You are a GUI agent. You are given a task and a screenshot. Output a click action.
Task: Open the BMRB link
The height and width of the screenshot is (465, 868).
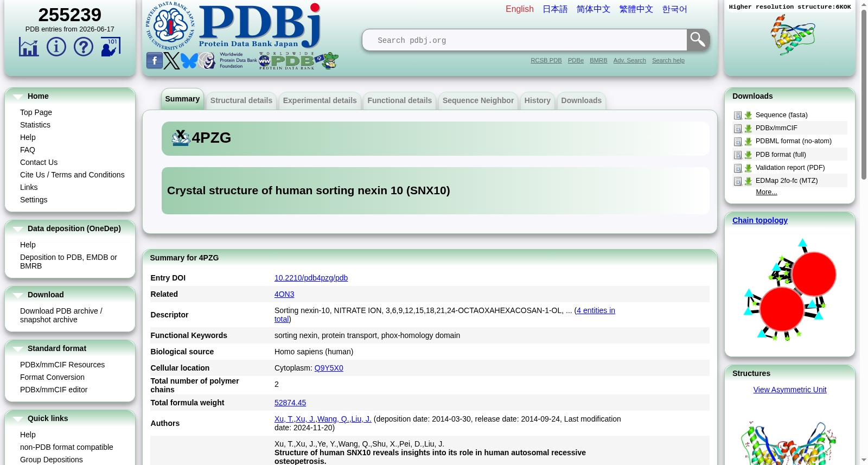(598, 60)
